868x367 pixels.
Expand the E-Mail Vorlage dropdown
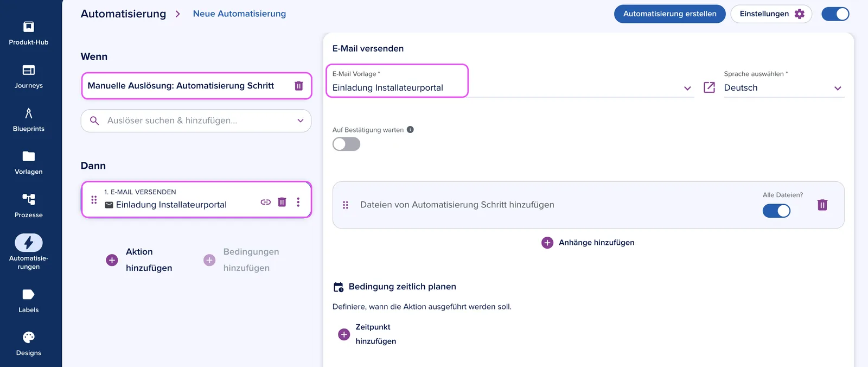click(687, 88)
